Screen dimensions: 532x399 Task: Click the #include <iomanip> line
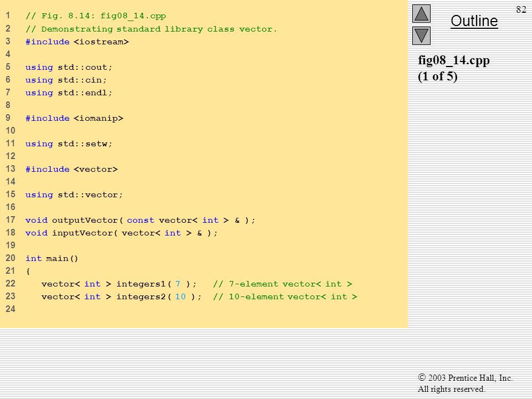point(74,118)
